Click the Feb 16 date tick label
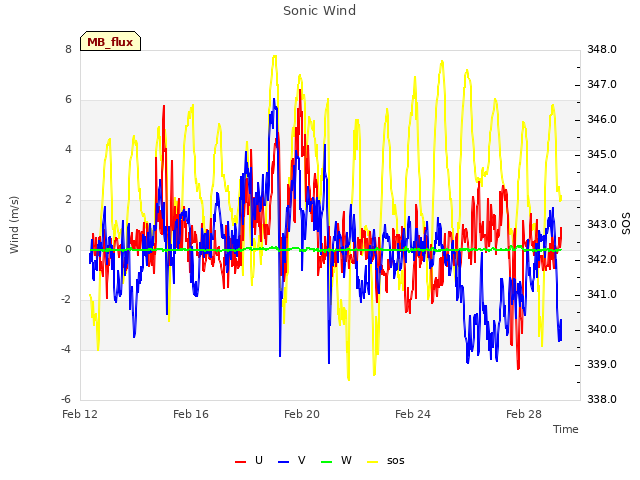640x480 pixels. (x=191, y=414)
